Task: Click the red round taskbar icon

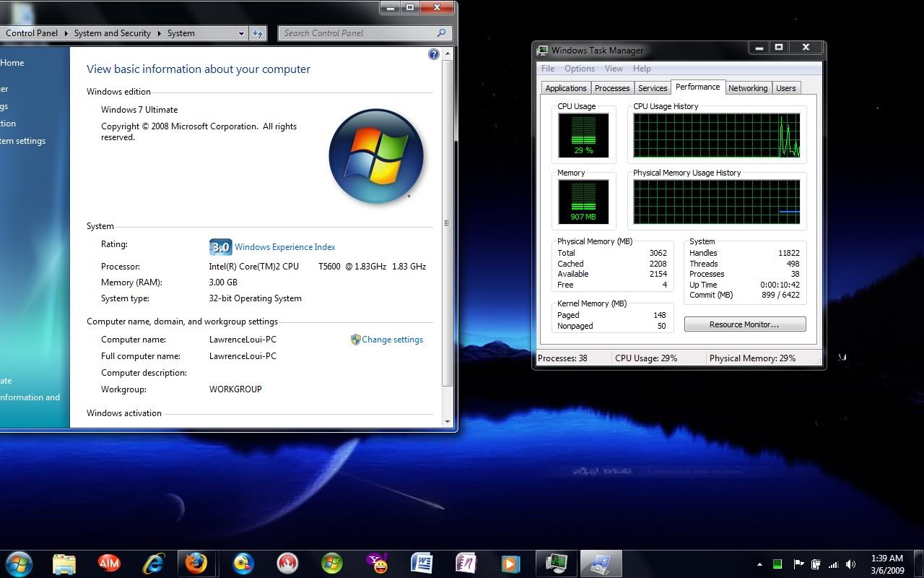Action: tap(287, 564)
